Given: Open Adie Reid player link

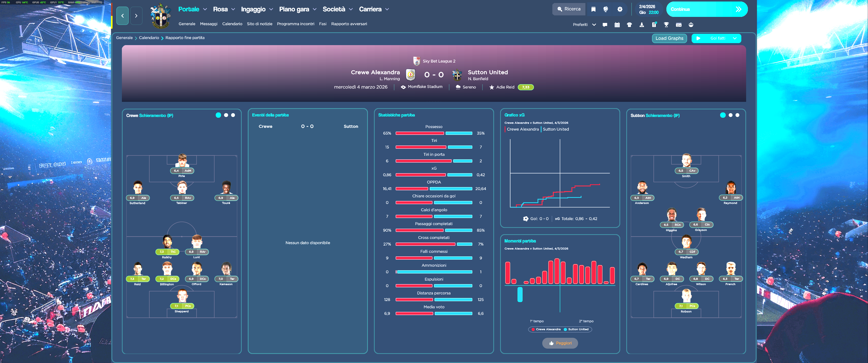Looking at the screenshot, I should pyautogui.click(x=505, y=87).
